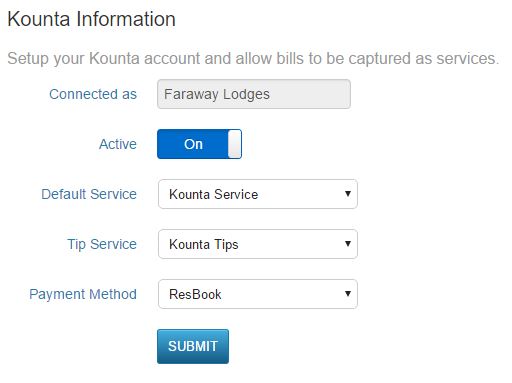Click the white handle of the Active switch
The height and width of the screenshot is (383, 512).
click(x=235, y=144)
